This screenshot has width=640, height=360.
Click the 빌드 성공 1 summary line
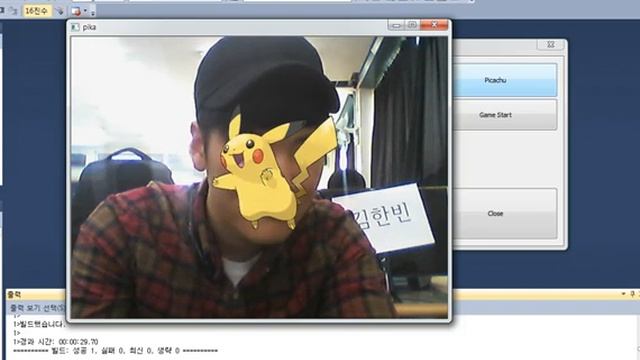click(x=116, y=351)
